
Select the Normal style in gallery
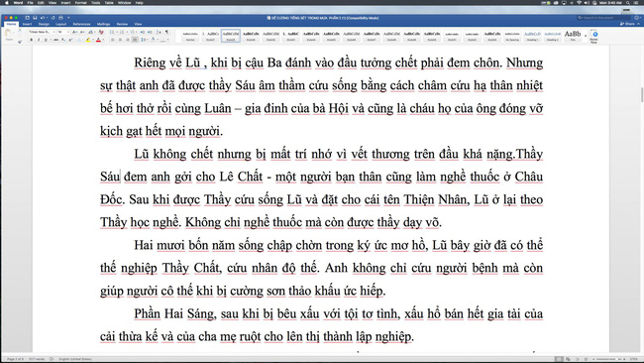[190, 36]
